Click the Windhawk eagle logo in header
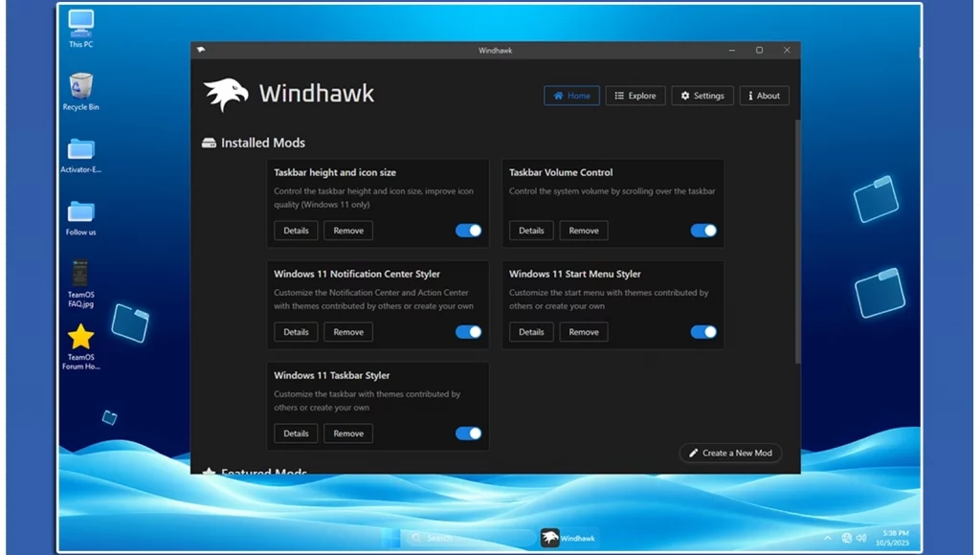The image size is (980, 555). click(226, 95)
